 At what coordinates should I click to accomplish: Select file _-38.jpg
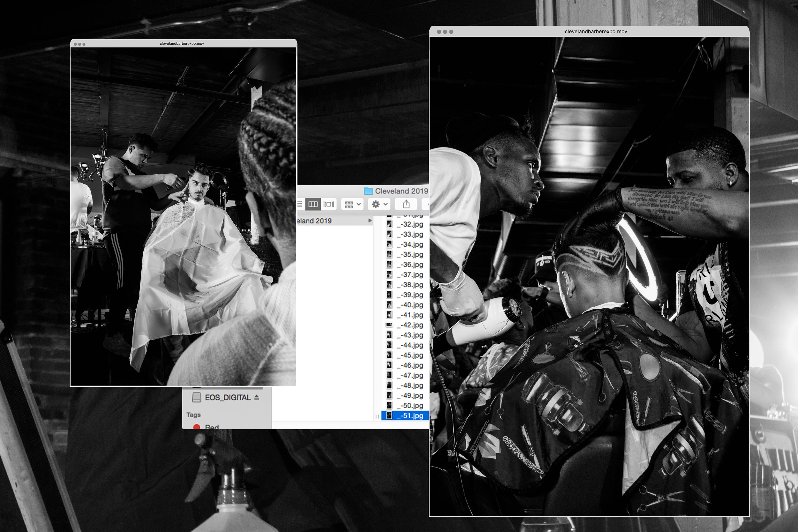click(x=405, y=285)
